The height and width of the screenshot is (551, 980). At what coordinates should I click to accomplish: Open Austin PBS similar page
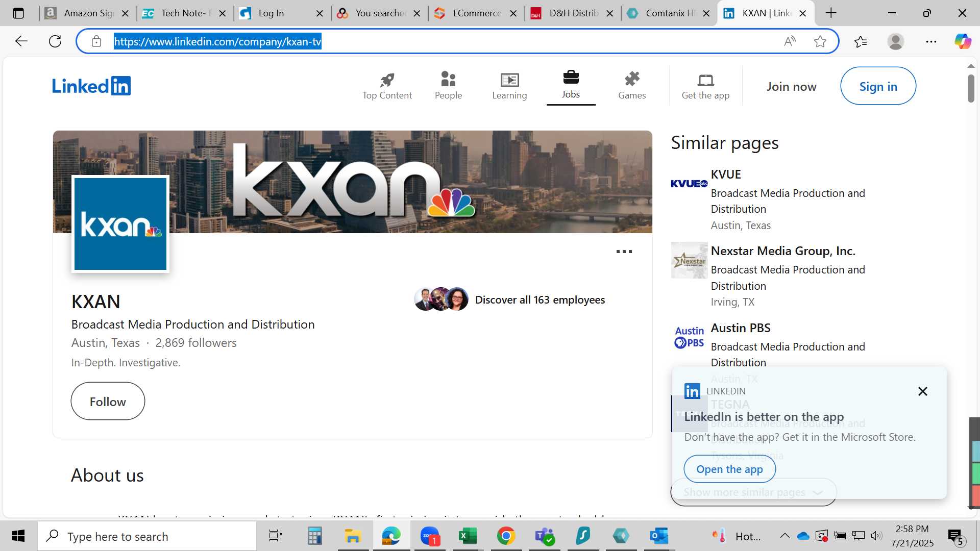tap(741, 328)
